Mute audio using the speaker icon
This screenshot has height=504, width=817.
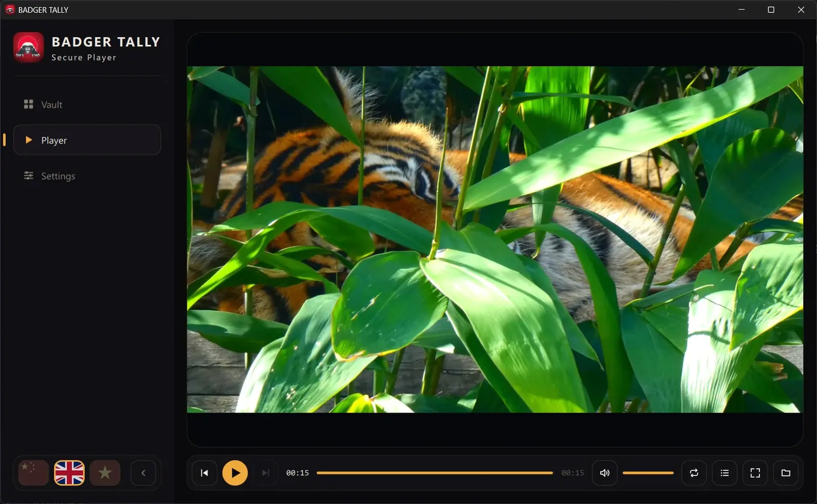[605, 473]
